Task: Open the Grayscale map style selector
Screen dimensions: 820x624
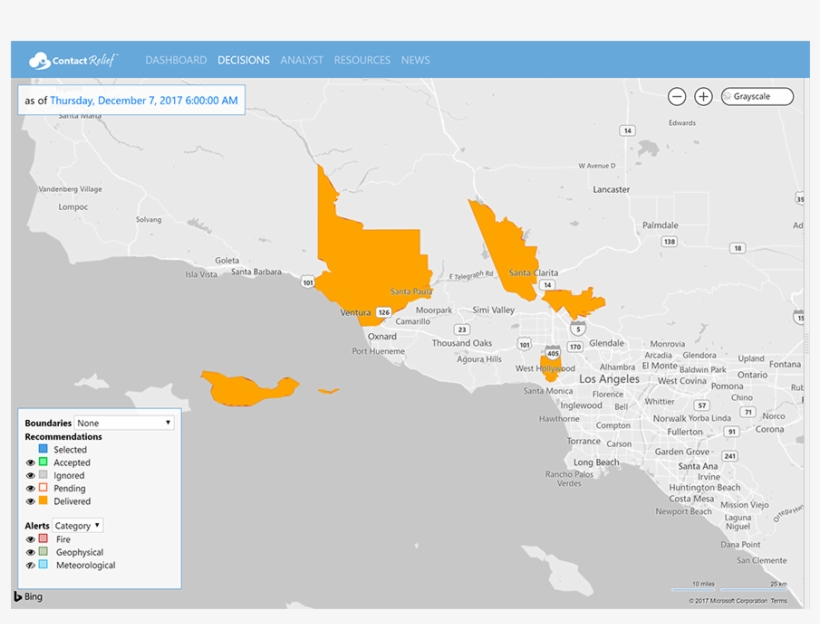Action: [758, 97]
